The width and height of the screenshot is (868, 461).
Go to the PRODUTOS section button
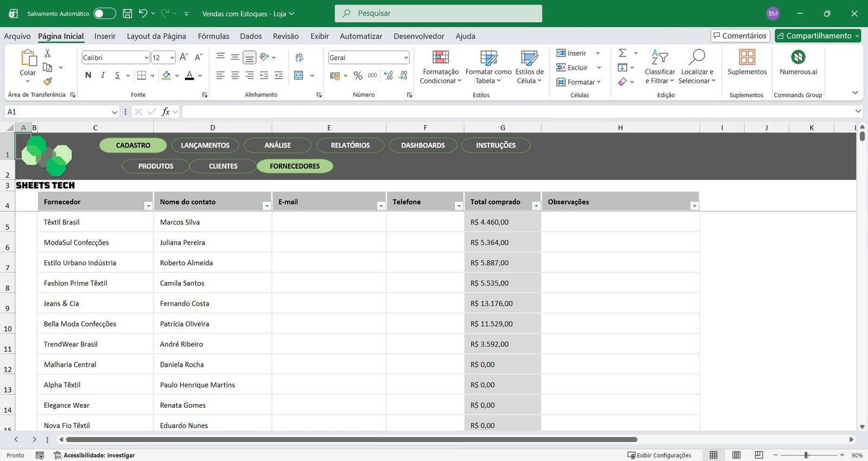pos(156,166)
